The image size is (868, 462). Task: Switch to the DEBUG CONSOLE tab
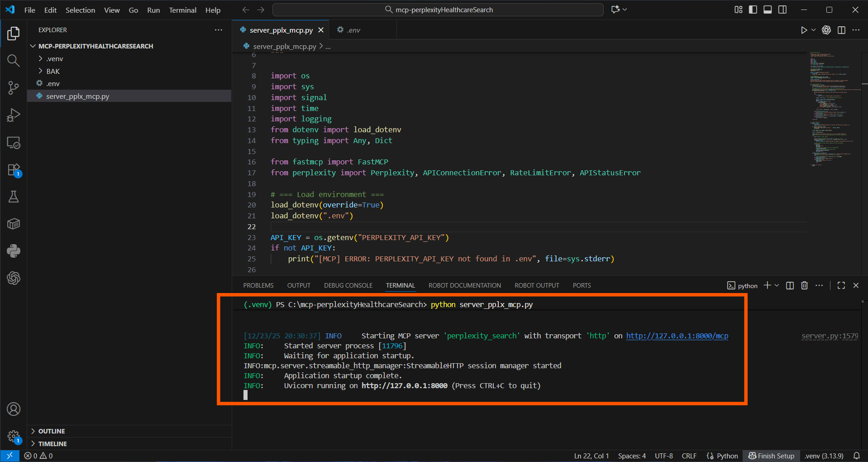(x=348, y=285)
